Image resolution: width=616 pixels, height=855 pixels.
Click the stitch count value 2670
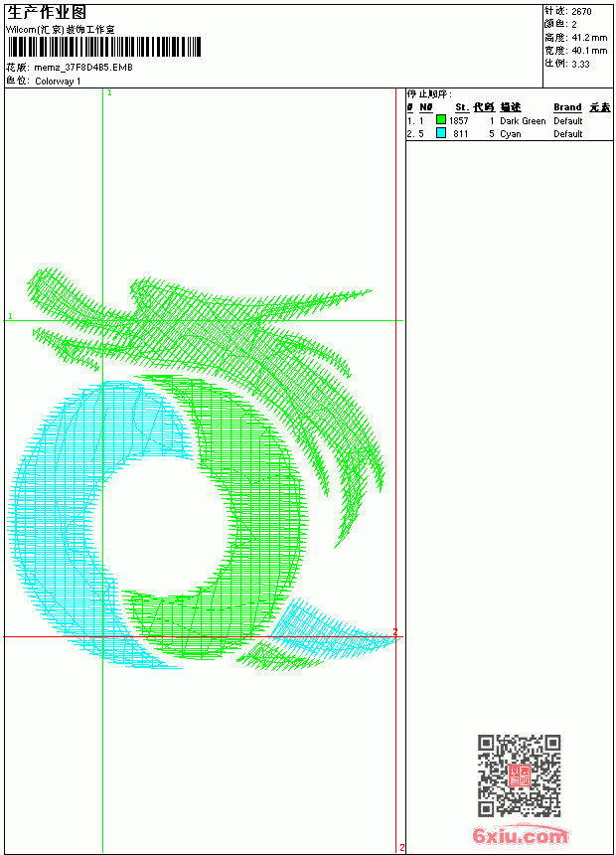581,12
